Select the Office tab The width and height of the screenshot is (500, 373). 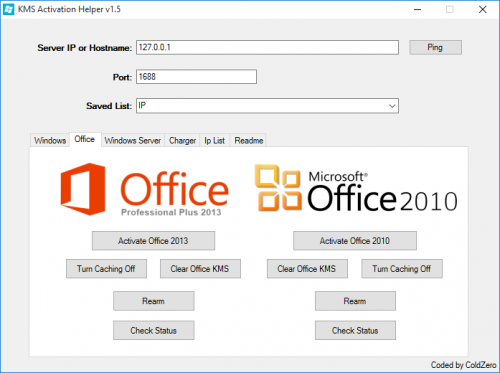[x=85, y=139]
